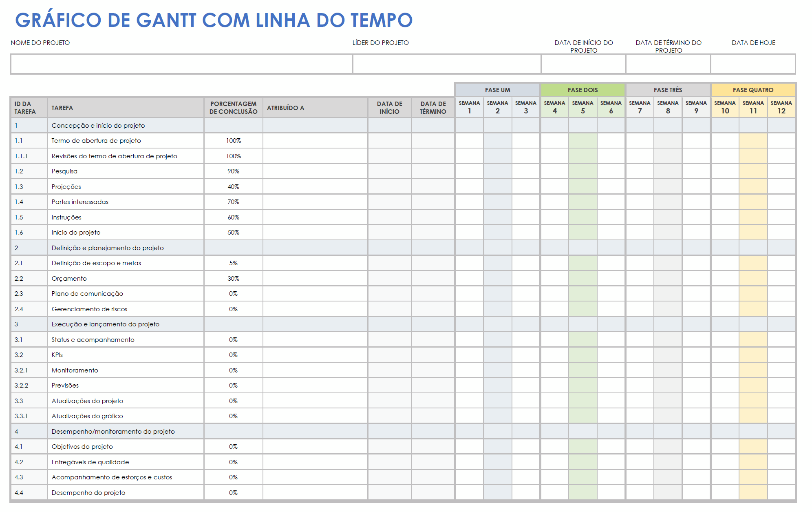Click the task ID cell 3.2.2
The image size is (812, 512).
click(29, 386)
